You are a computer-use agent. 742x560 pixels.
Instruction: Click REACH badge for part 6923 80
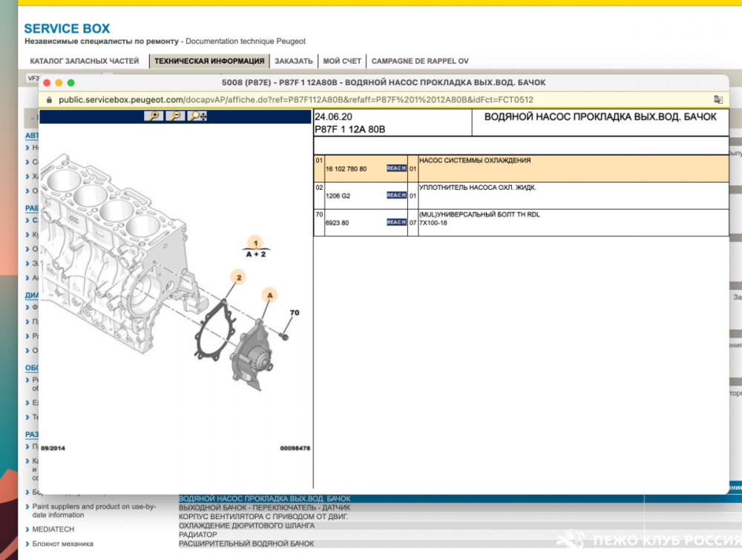point(396,222)
